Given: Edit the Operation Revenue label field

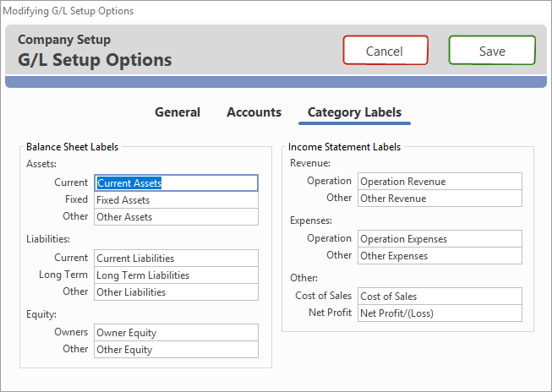Looking at the screenshot, I should coord(440,182).
